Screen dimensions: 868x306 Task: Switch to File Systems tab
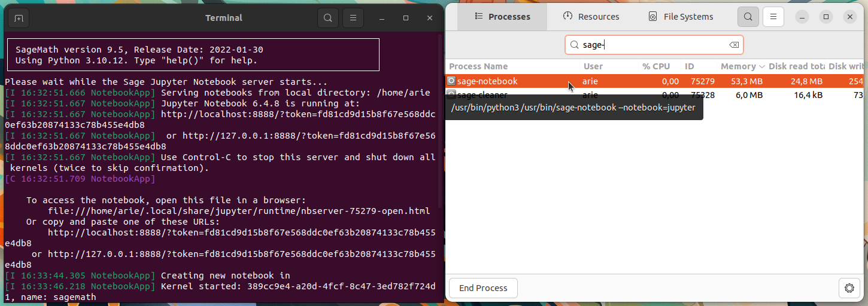click(681, 17)
